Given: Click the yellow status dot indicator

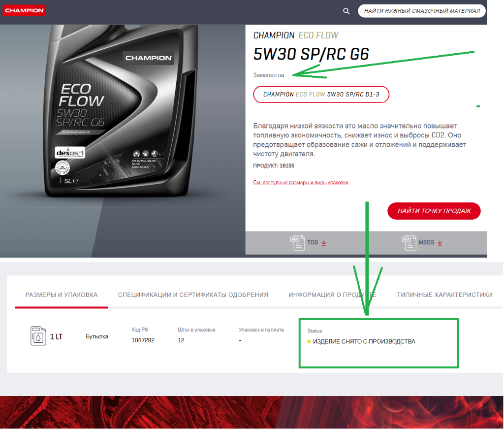Looking at the screenshot, I should click(309, 341).
